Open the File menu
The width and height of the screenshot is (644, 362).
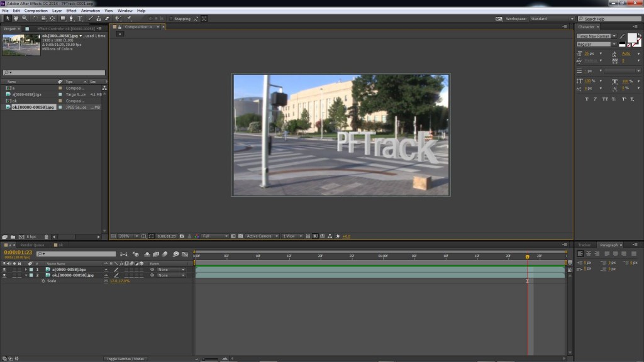5,11
